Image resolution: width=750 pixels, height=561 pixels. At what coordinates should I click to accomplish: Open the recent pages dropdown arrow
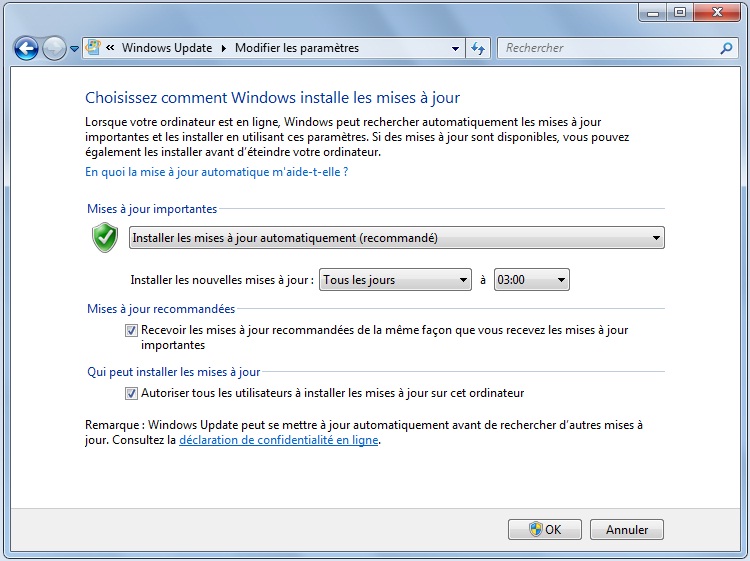pos(74,48)
